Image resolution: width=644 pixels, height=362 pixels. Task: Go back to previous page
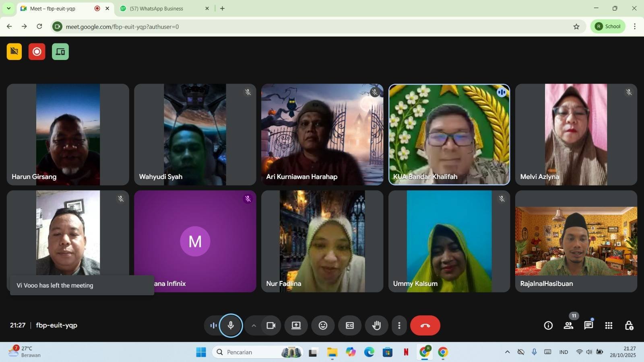pyautogui.click(x=9, y=27)
